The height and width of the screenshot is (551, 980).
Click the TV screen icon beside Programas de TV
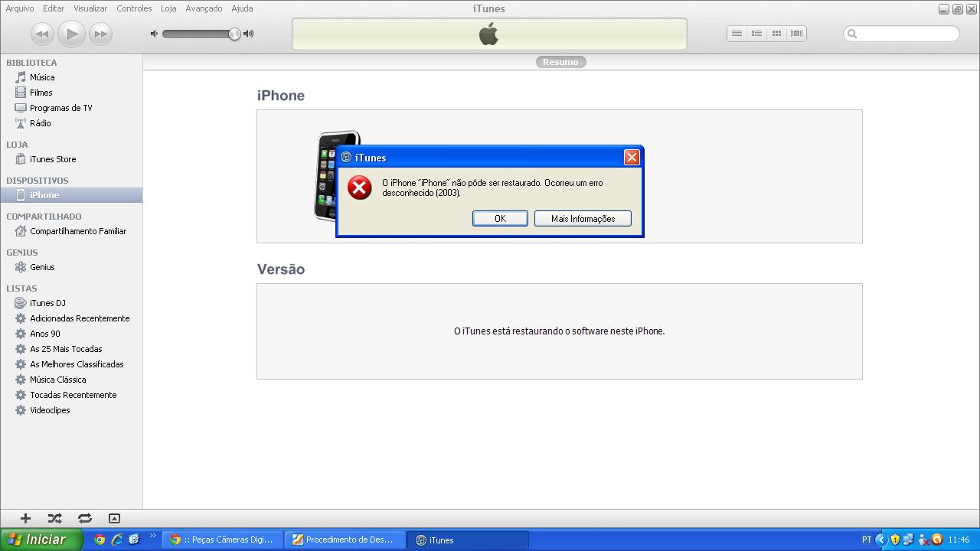point(21,108)
